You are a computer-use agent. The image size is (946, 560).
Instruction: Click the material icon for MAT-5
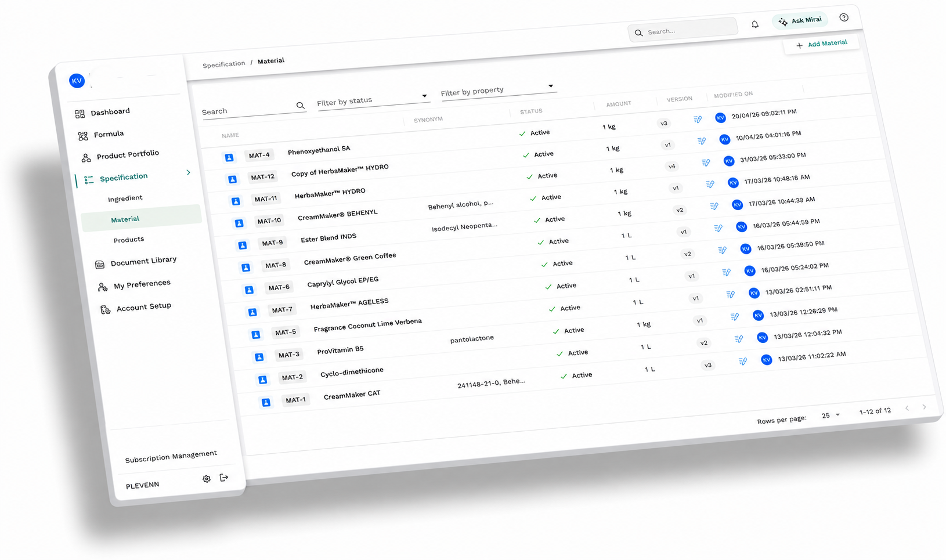click(256, 334)
